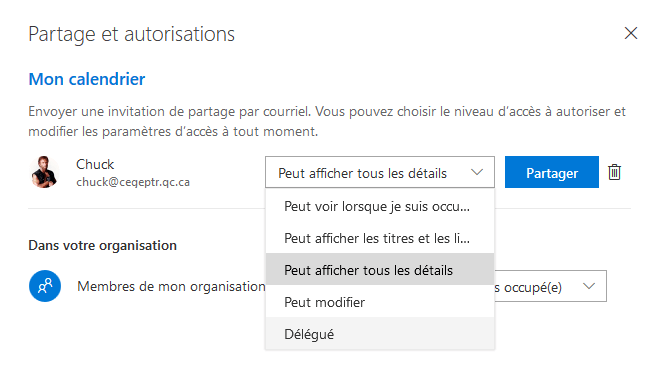Click the name Chuck

(95, 164)
